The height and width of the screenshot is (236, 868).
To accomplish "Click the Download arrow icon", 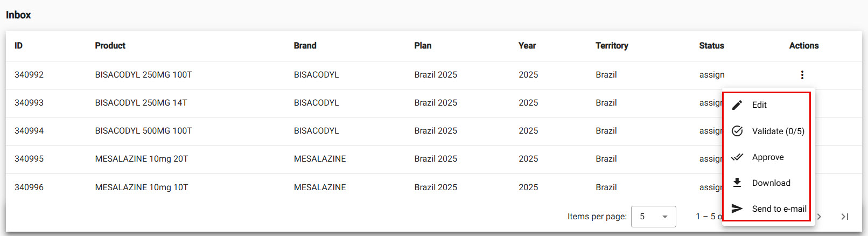I will [738, 183].
